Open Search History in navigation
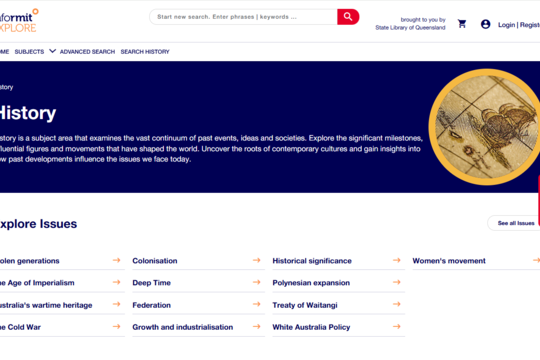 coord(145,52)
